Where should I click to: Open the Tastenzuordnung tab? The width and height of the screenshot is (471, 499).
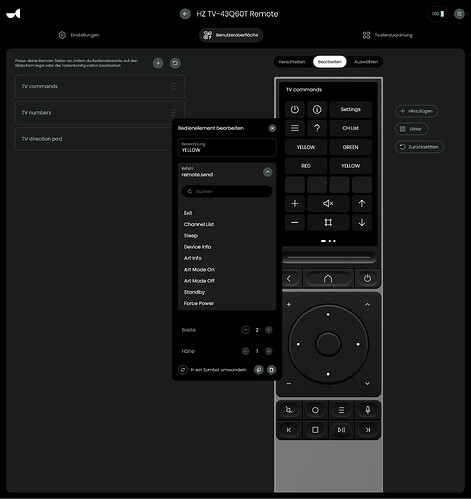point(388,35)
